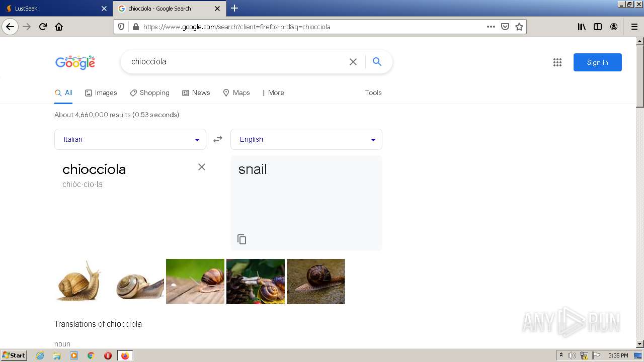
Task: Open a new browser tab
Action: (234, 8)
